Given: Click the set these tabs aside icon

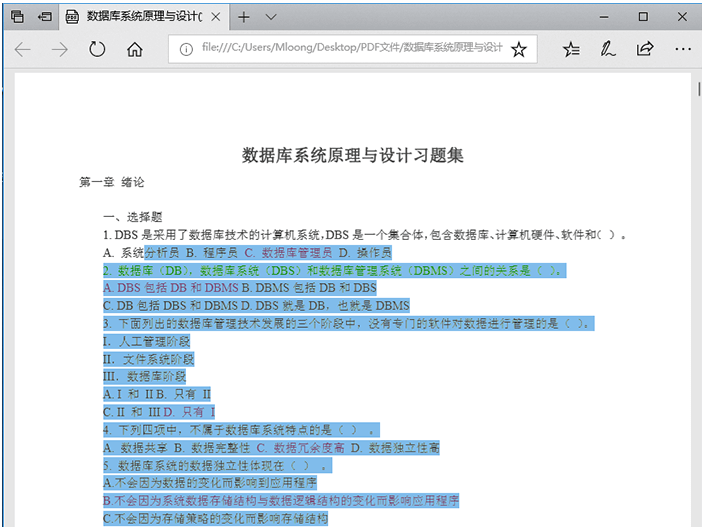Looking at the screenshot, I should 45,17.
